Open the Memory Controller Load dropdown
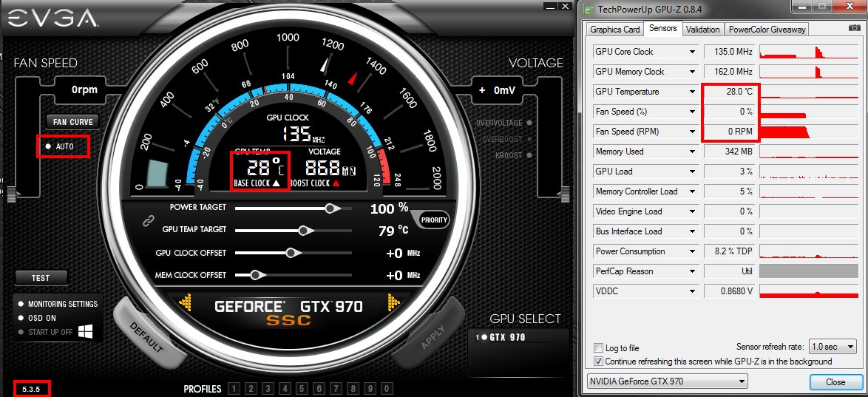The width and height of the screenshot is (868, 397). (692, 191)
